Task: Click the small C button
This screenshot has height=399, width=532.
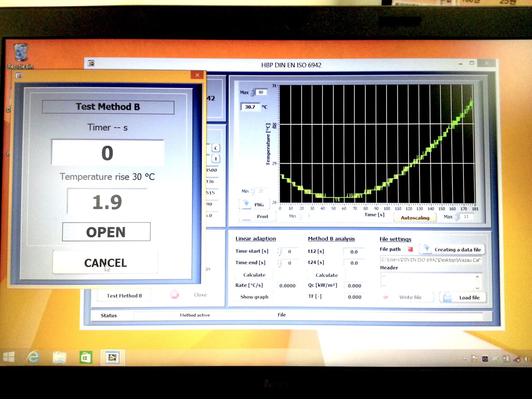Action: coord(216,148)
